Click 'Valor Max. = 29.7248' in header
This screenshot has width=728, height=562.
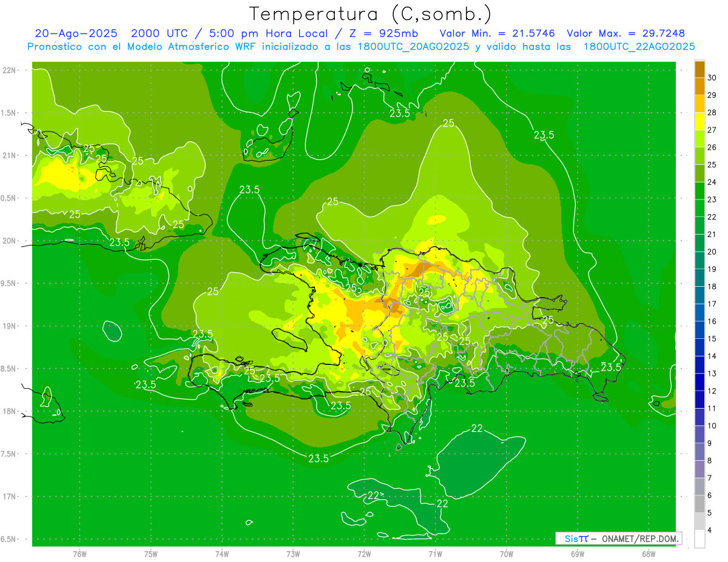pos(626,33)
